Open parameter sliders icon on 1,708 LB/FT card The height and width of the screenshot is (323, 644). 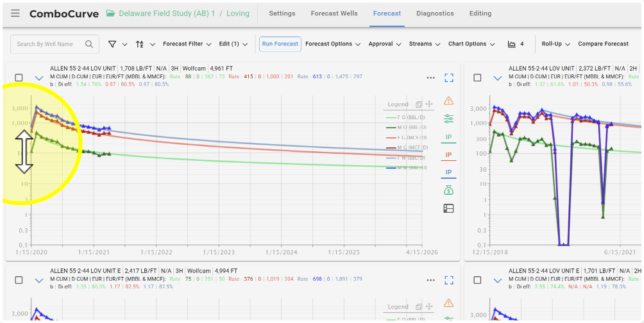(448, 119)
